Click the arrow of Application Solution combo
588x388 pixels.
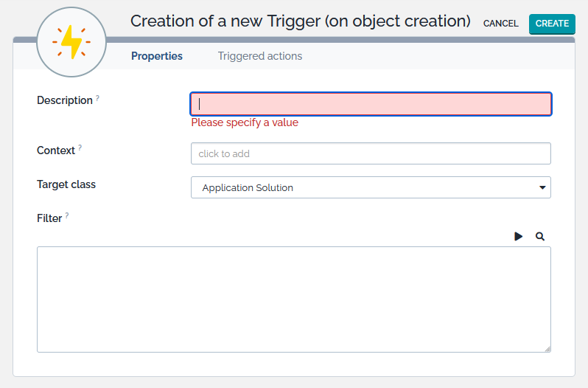click(x=543, y=187)
